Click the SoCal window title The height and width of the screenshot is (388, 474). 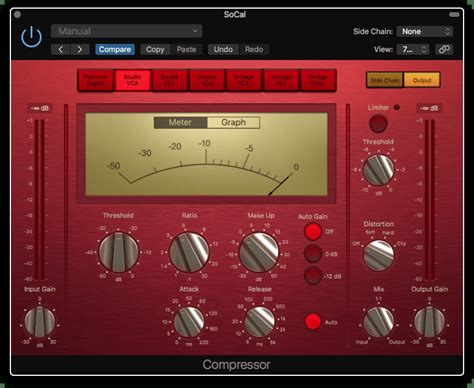tap(235, 15)
